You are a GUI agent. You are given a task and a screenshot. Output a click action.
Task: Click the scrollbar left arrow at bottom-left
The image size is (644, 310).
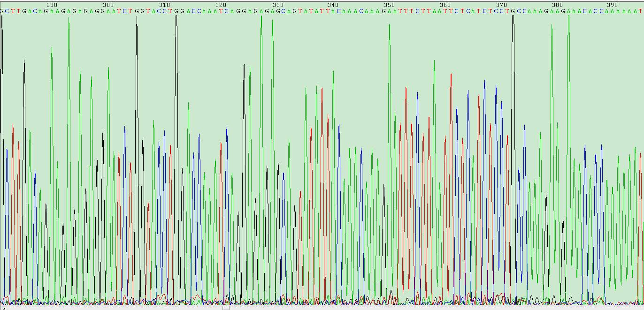pyautogui.click(x=2, y=308)
